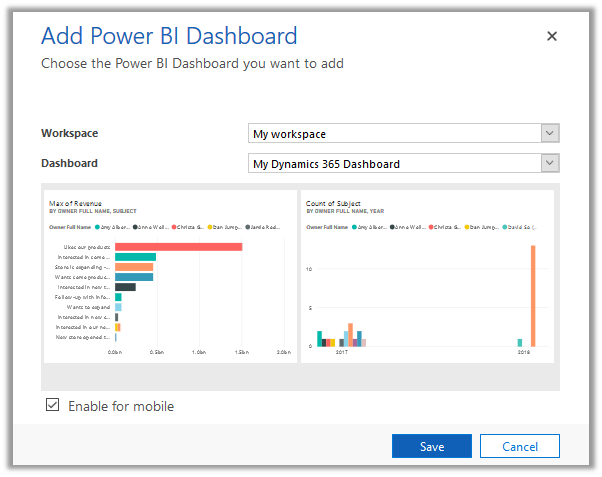This screenshot has width=602, height=477.
Task: Click the teal 'Interested in some' revenue bar
Action: 135,257
